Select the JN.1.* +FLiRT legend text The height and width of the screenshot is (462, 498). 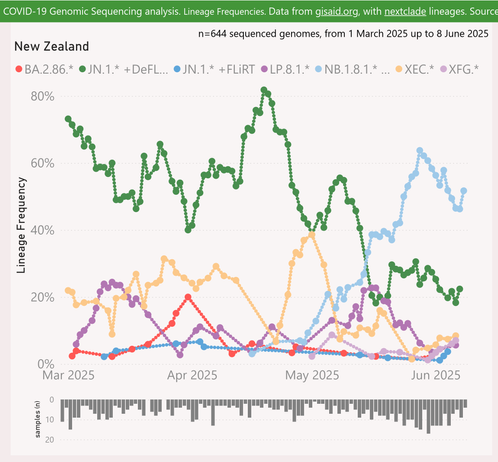(x=219, y=69)
